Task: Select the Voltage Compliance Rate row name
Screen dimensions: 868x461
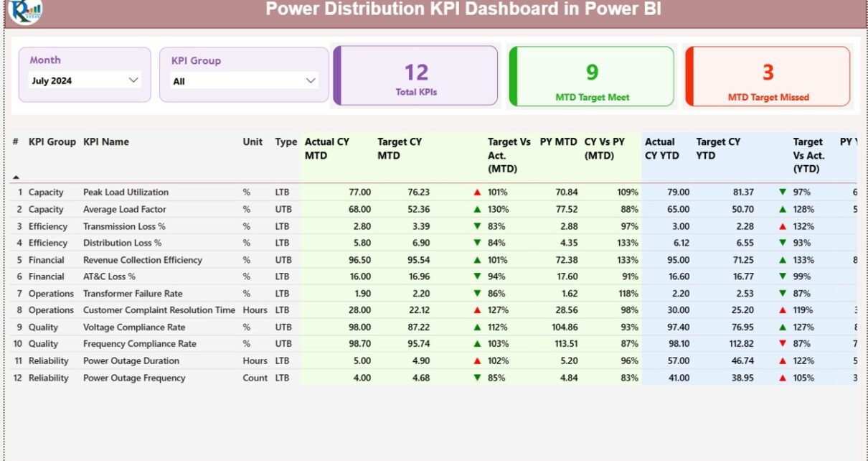Action: tap(134, 327)
